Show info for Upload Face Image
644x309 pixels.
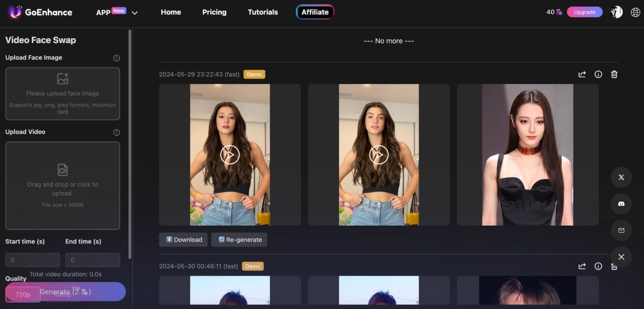tap(116, 58)
